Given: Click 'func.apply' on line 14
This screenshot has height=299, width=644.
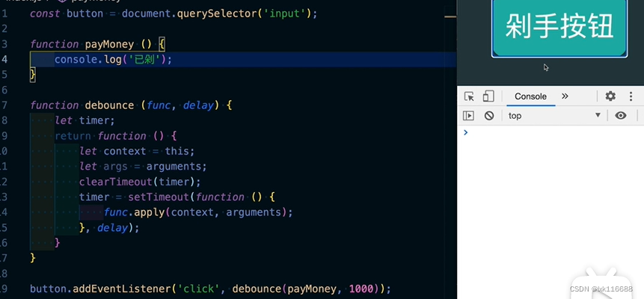Looking at the screenshot, I should point(135,212).
